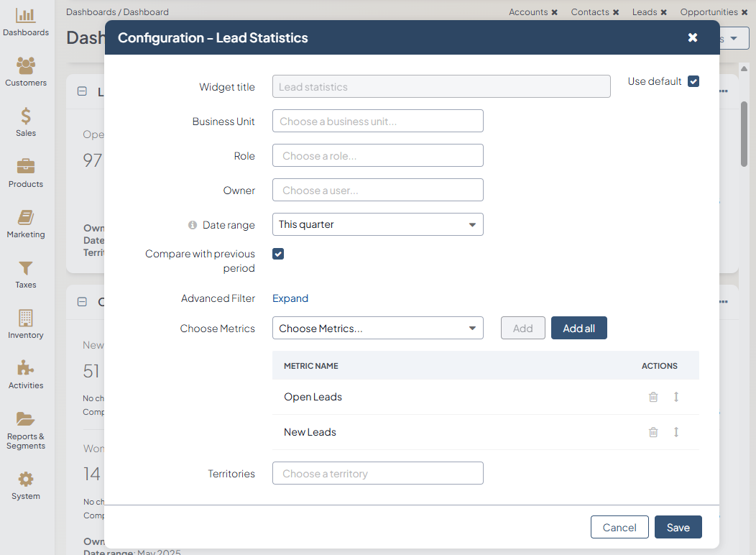Delete the Open Leads metric
The height and width of the screenshot is (555, 756).
[x=653, y=397]
